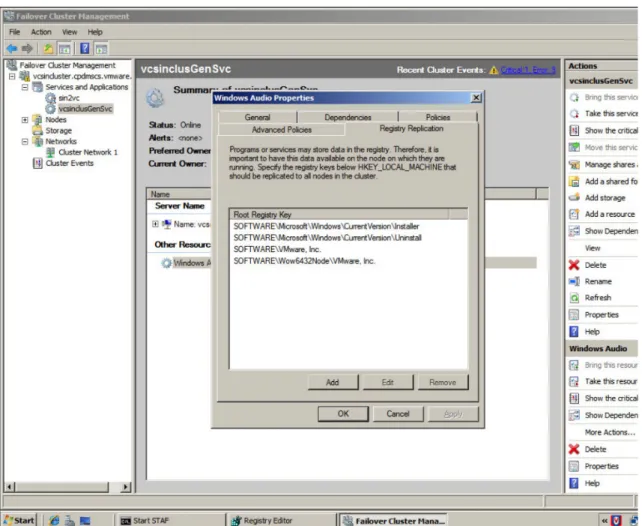Screen dimensions: 642x526
Task: Switch to the Dependencies tab
Action: pyautogui.click(x=348, y=117)
